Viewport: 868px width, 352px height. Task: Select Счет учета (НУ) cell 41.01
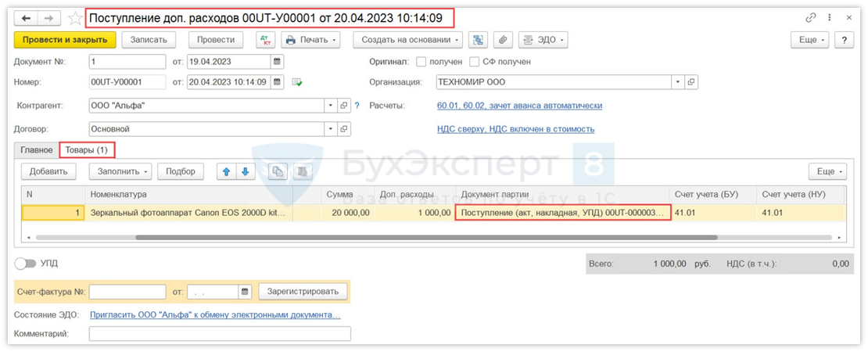(x=801, y=213)
